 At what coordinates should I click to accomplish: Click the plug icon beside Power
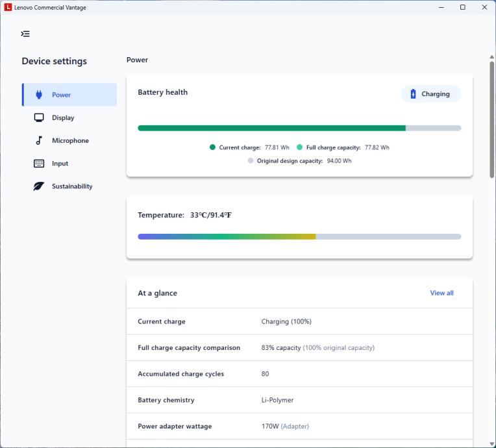(39, 95)
